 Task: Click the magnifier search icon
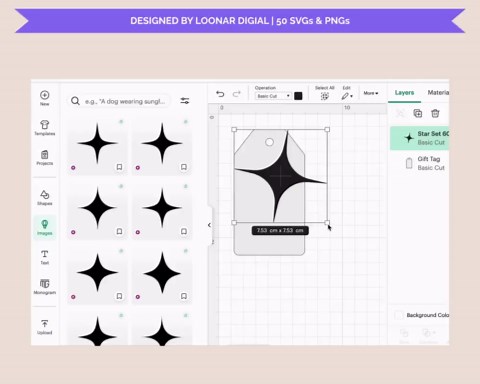click(x=75, y=101)
